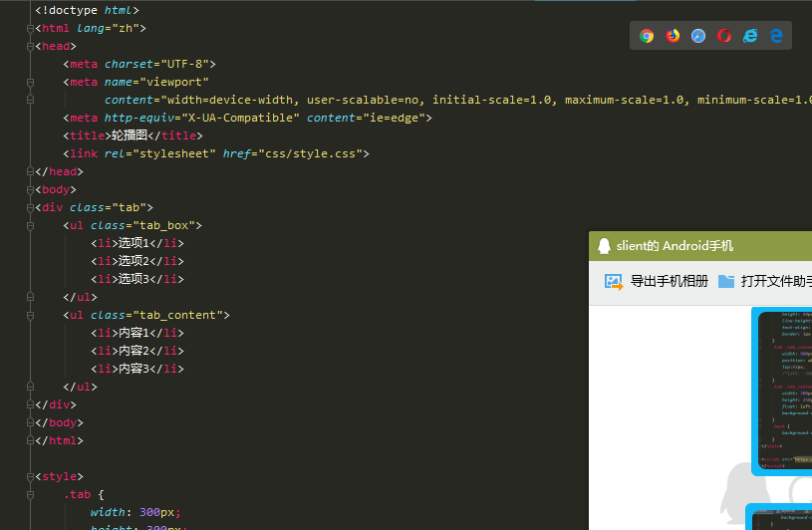The width and height of the screenshot is (812, 530).
Task: Click the X-UA-Compatible attribute value
Action: (x=240, y=118)
